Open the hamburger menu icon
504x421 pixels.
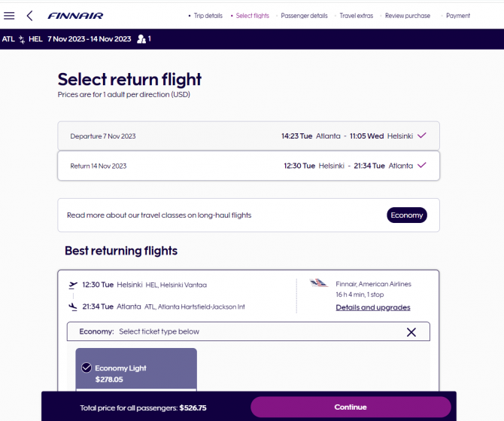point(9,16)
